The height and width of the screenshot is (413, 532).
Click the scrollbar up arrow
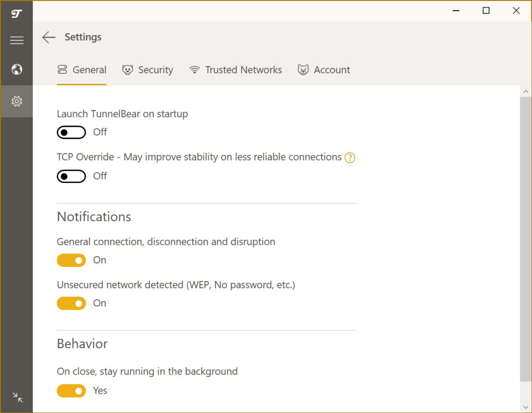(526, 92)
